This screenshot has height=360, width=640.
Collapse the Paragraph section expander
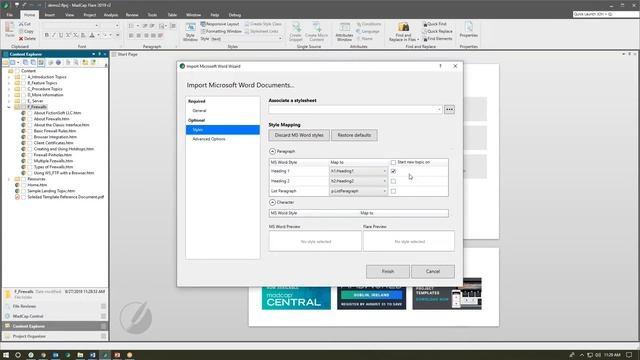272,151
